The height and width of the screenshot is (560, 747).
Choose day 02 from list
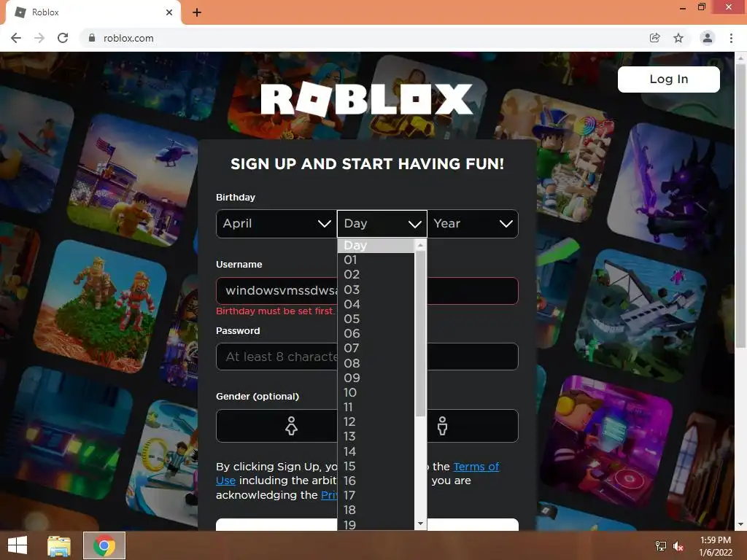pyautogui.click(x=376, y=275)
